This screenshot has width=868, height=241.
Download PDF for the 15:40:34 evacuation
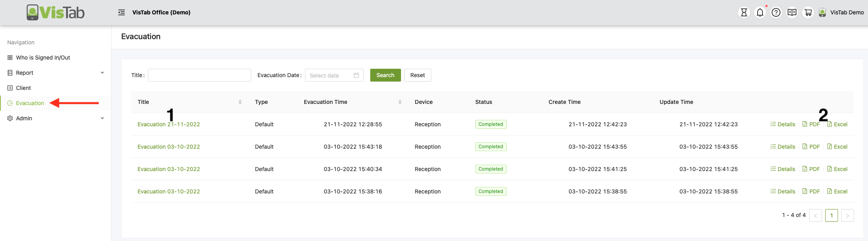pos(811,169)
